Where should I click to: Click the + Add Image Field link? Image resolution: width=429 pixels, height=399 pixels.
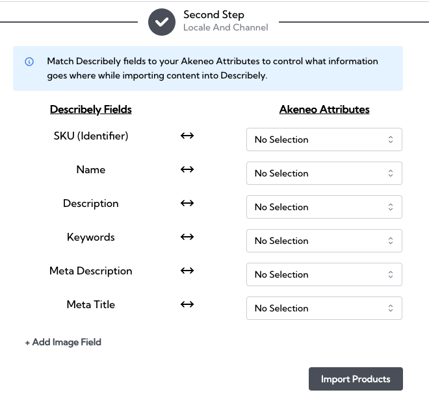pyautogui.click(x=63, y=342)
